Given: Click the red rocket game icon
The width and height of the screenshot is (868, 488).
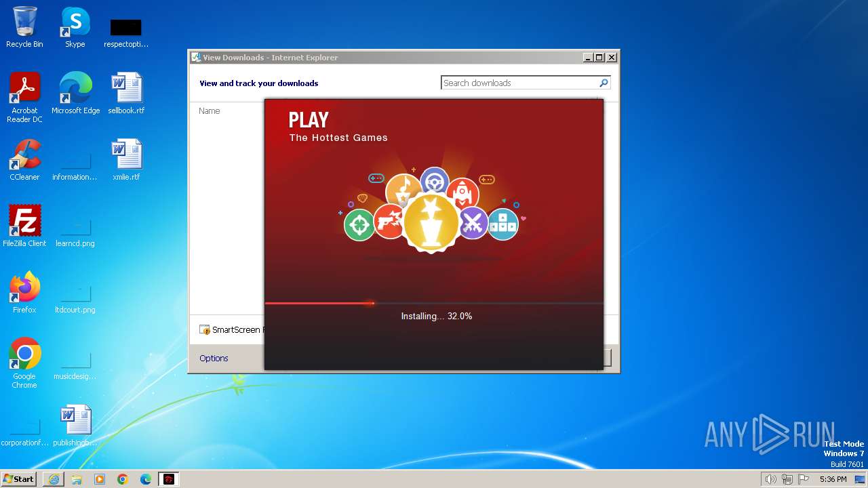Looking at the screenshot, I should (x=462, y=193).
